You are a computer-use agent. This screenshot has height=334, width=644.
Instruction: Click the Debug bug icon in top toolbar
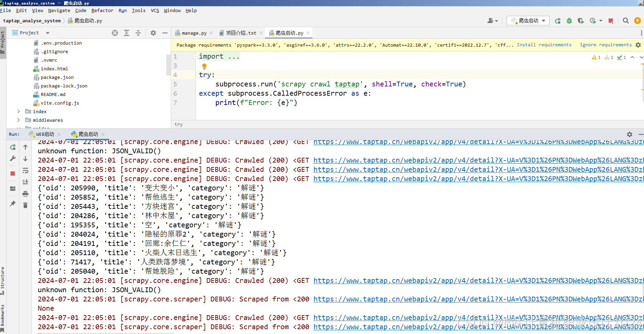tap(569, 21)
